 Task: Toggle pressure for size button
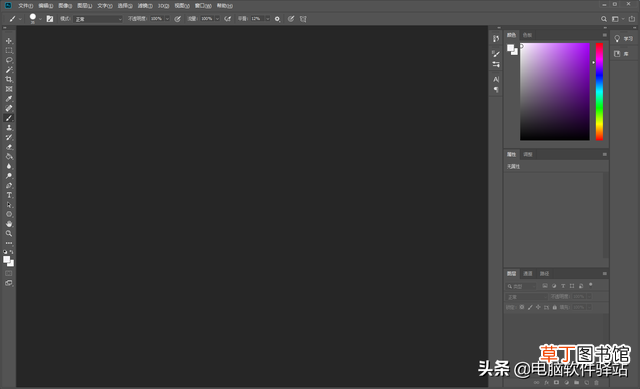click(x=291, y=19)
